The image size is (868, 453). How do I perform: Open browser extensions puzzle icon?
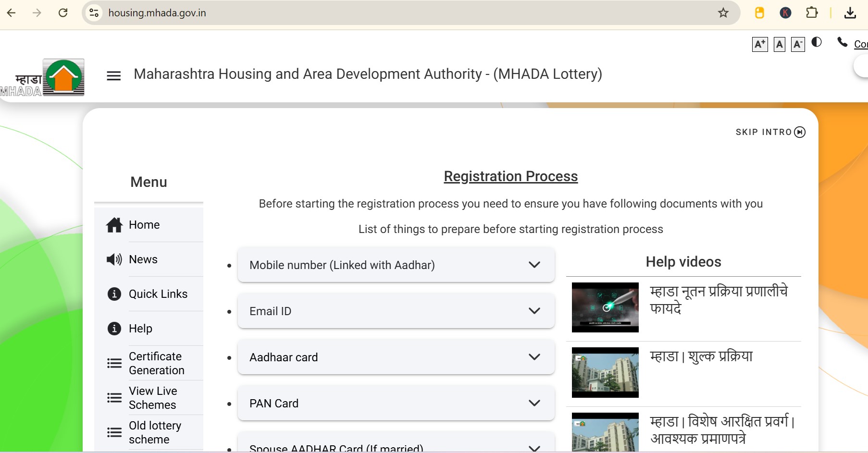point(812,13)
